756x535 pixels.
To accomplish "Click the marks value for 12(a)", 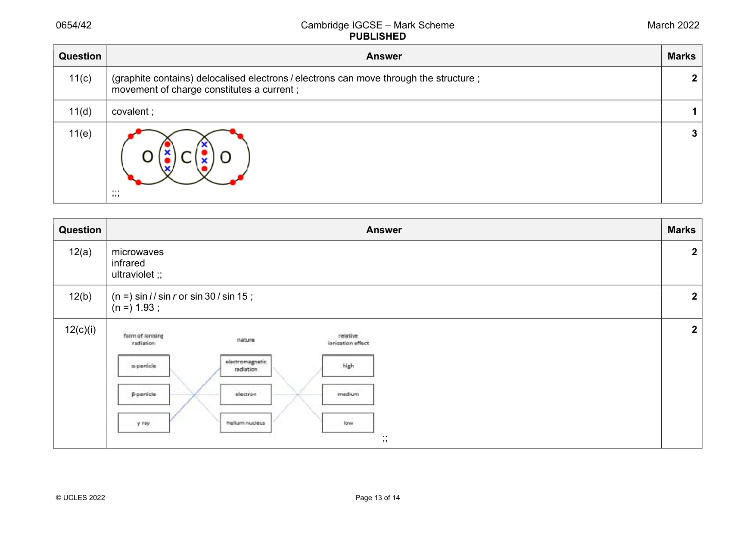I will coord(694,252).
